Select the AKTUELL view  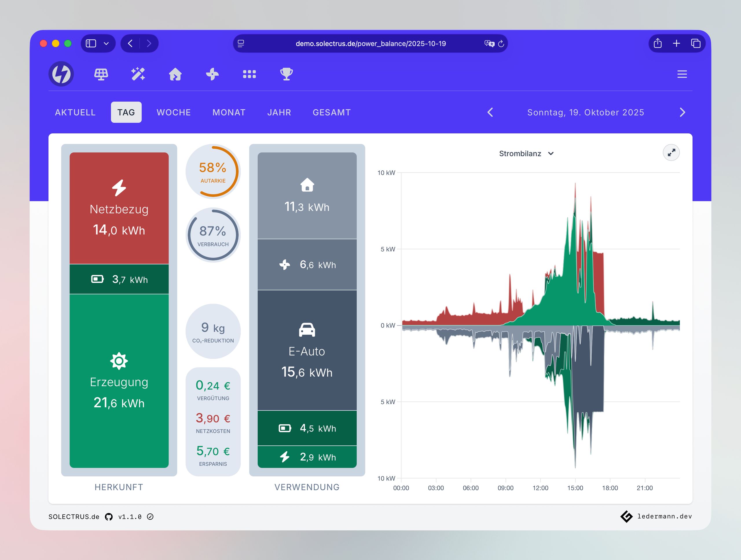(75, 112)
